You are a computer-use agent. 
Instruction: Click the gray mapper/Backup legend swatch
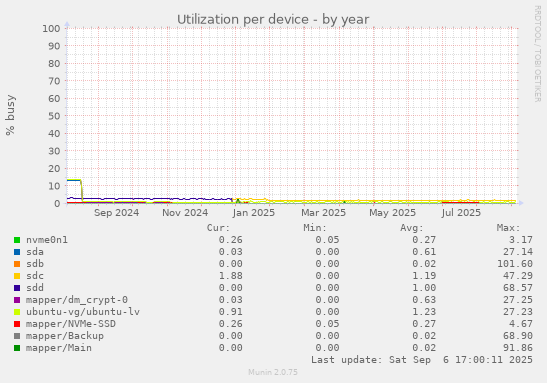(17, 336)
